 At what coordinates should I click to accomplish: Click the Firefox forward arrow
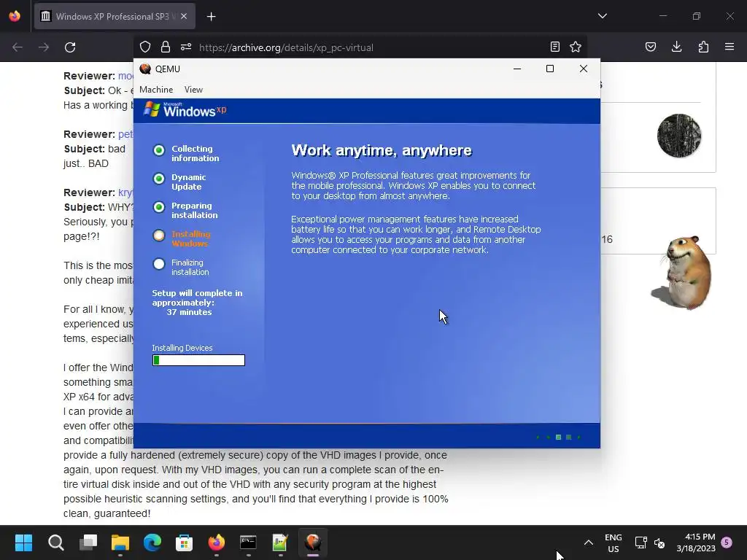point(44,47)
